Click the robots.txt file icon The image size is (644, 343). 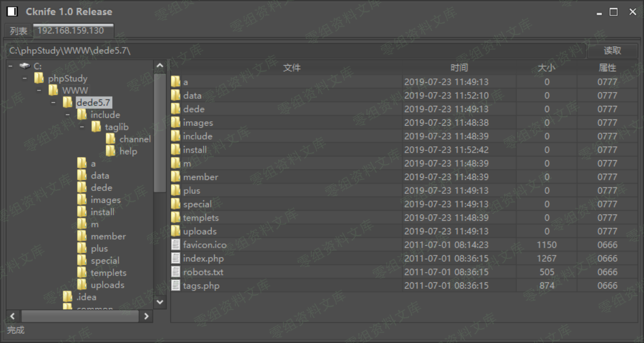click(176, 272)
